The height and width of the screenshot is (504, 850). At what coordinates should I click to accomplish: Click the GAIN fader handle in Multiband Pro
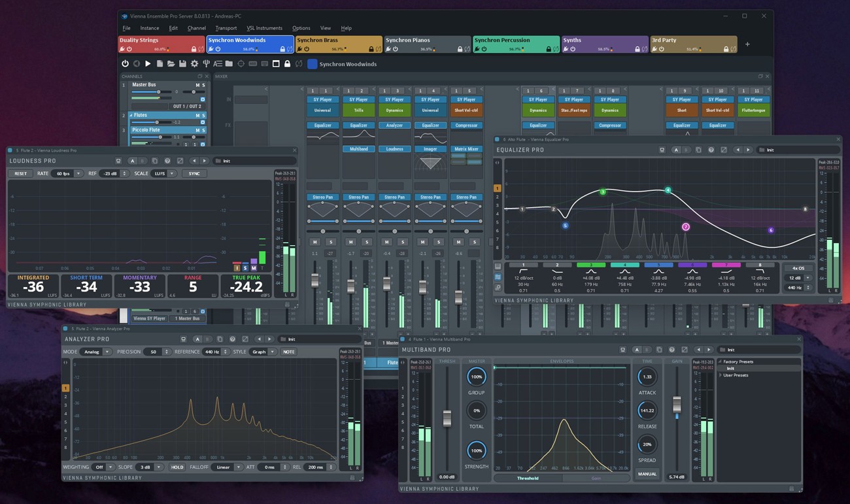click(677, 405)
